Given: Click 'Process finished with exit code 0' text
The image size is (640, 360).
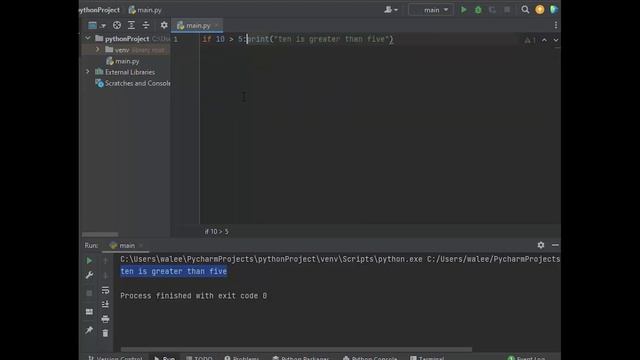Looking at the screenshot, I should tap(193, 296).
